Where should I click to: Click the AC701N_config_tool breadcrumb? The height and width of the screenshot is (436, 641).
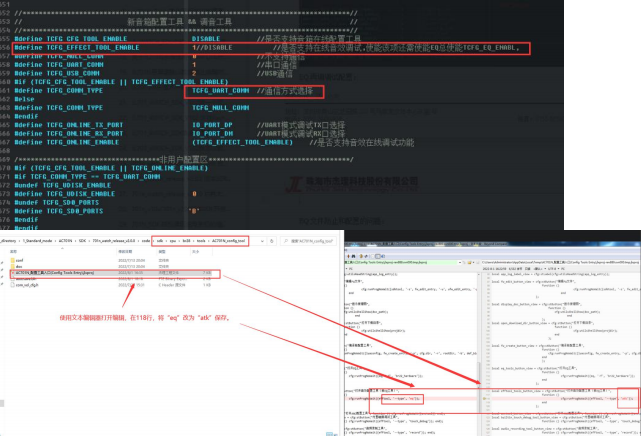pos(229,241)
